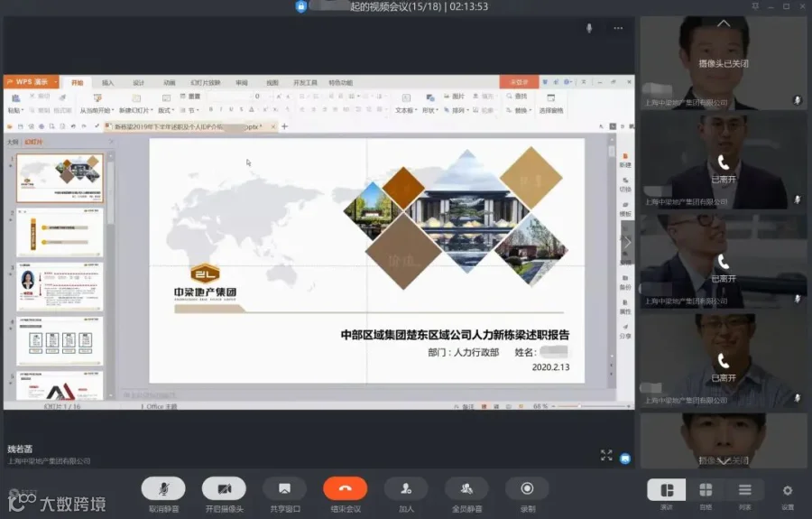Switch to 宫格 grid layout

[x=706, y=490]
